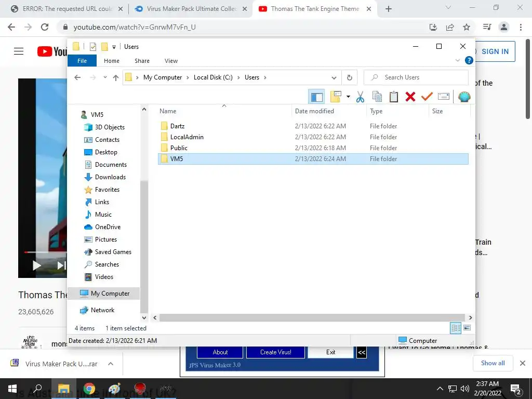532x399 pixels.
Task: Click the orange checkmark Properties icon
Action: click(427, 97)
